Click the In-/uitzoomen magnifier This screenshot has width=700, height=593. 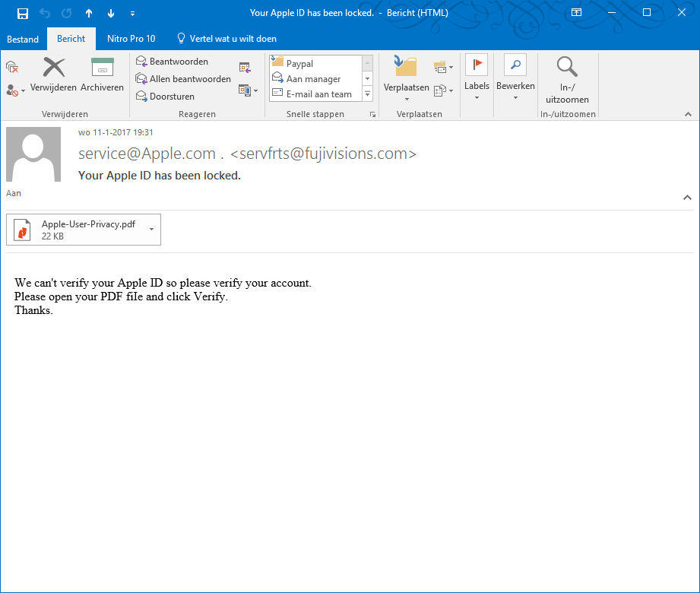tap(568, 80)
